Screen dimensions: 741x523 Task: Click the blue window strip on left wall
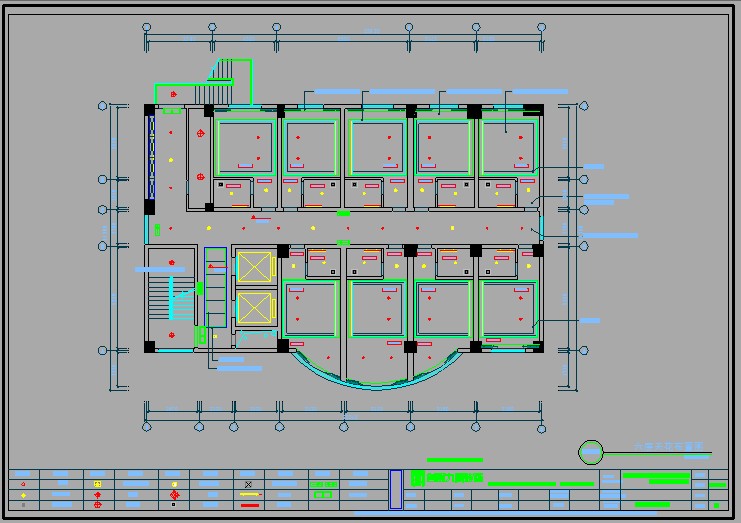point(151,157)
